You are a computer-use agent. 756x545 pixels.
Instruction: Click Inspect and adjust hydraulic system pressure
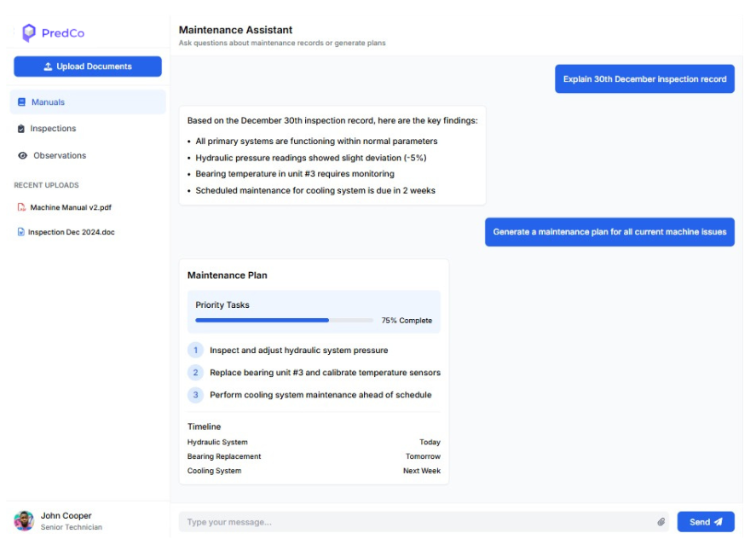299,351
